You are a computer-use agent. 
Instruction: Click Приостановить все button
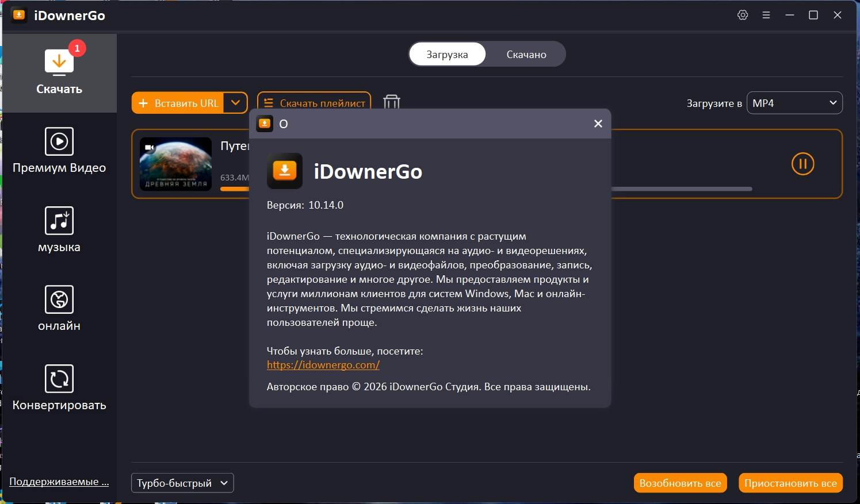[790, 483]
